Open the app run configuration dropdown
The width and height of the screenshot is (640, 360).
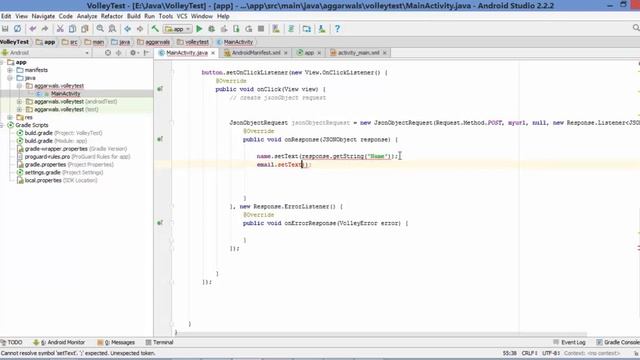pyautogui.click(x=178, y=29)
